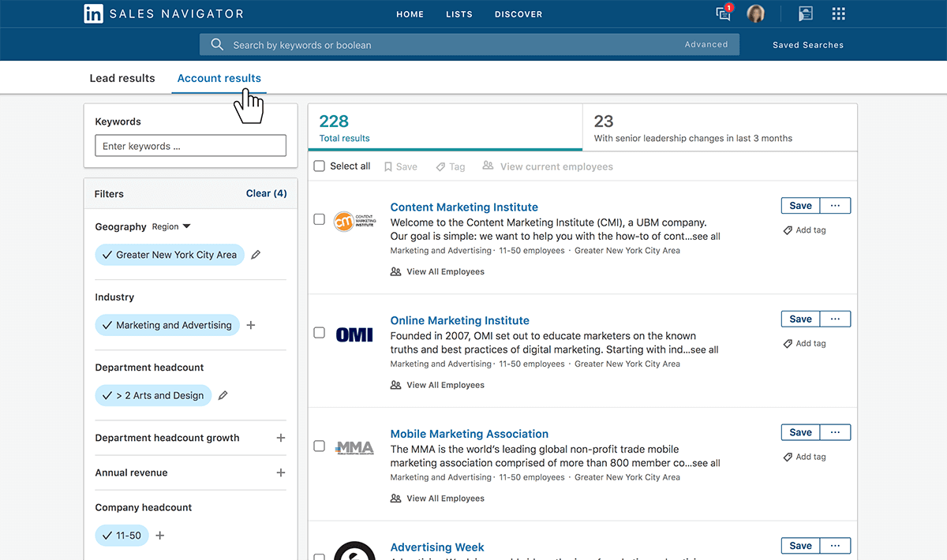Image resolution: width=947 pixels, height=560 pixels.
Task: Add tag to Online Marketing Institute
Action: [x=804, y=343]
